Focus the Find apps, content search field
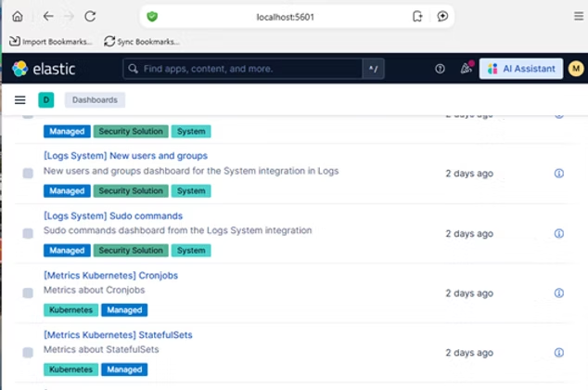This screenshot has width=588, height=390. (x=243, y=69)
